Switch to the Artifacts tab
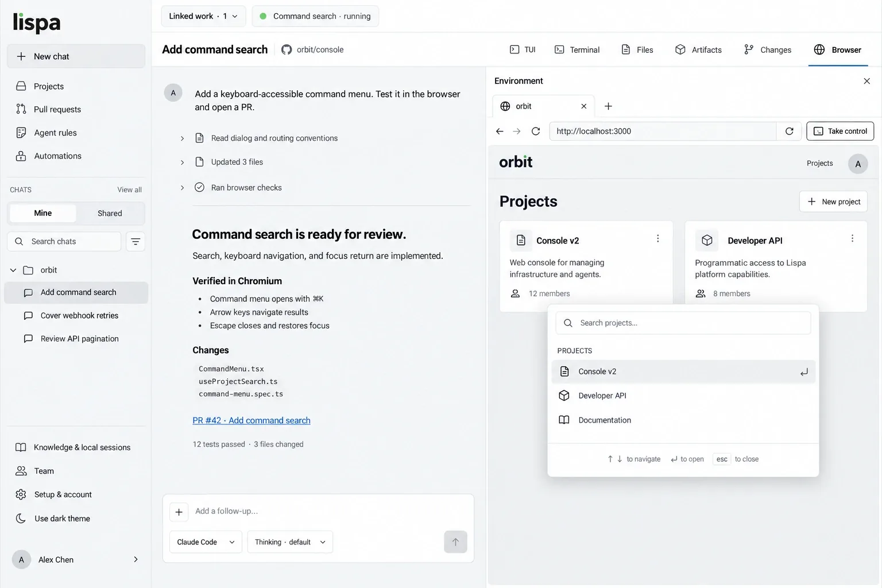 [698, 49]
